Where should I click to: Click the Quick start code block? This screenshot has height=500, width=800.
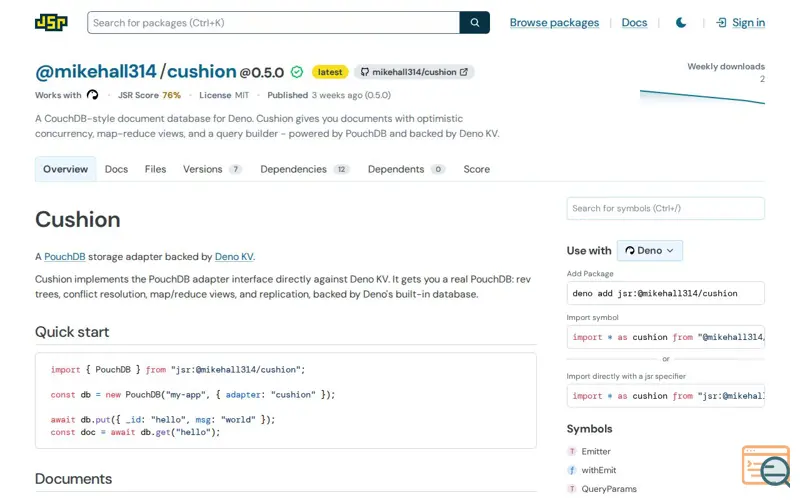[286, 401]
